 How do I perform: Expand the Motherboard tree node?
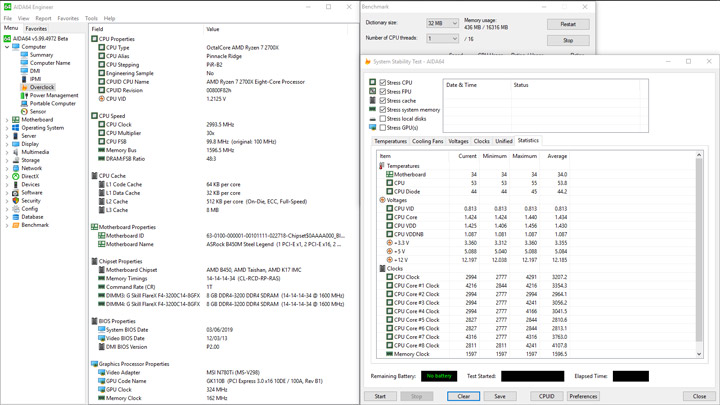tap(7, 120)
